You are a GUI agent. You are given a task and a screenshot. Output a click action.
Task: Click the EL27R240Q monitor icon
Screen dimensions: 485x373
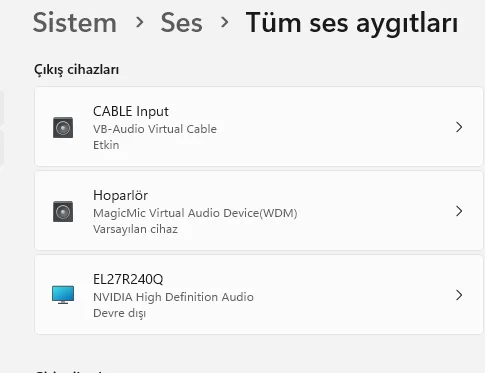point(63,295)
